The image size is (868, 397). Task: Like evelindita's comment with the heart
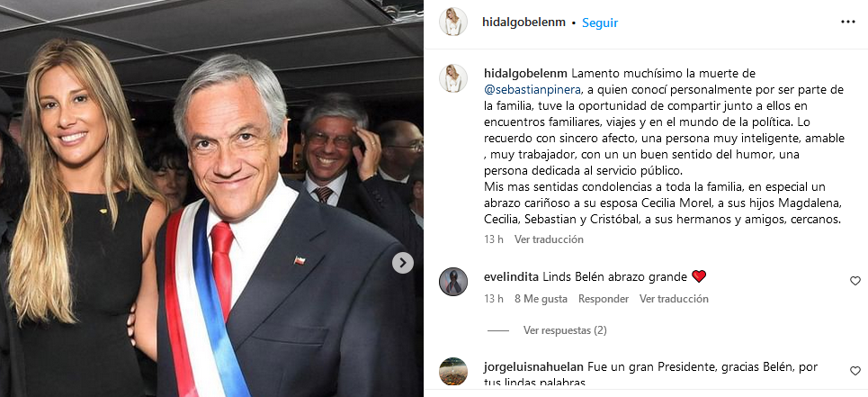(x=855, y=281)
